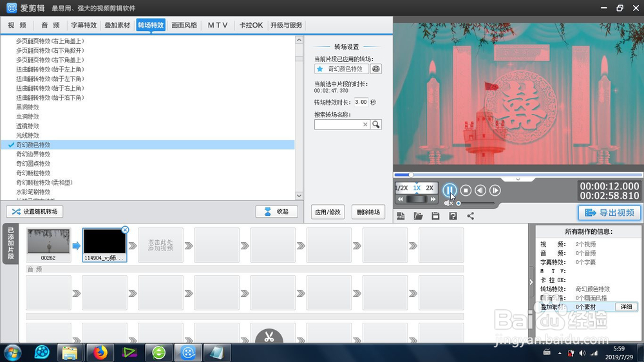Viewport: 644px width, 362px height.
Task: Click the magnifier search icon
Action: pyautogui.click(x=376, y=124)
